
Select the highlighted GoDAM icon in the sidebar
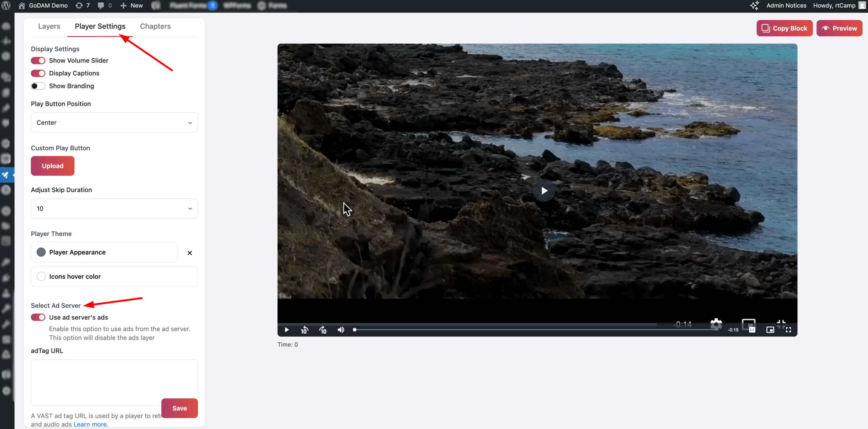coord(6,175)
